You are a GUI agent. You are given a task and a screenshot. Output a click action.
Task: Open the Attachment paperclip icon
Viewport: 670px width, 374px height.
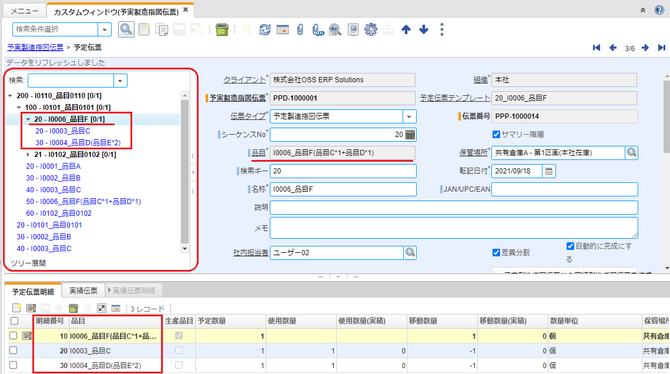click(x=300, y=29)
